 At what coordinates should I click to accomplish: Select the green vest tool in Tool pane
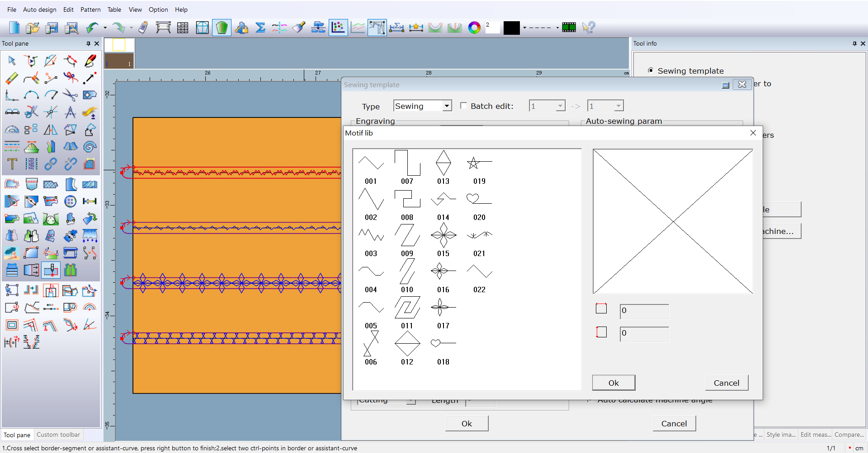coord(70,270)
